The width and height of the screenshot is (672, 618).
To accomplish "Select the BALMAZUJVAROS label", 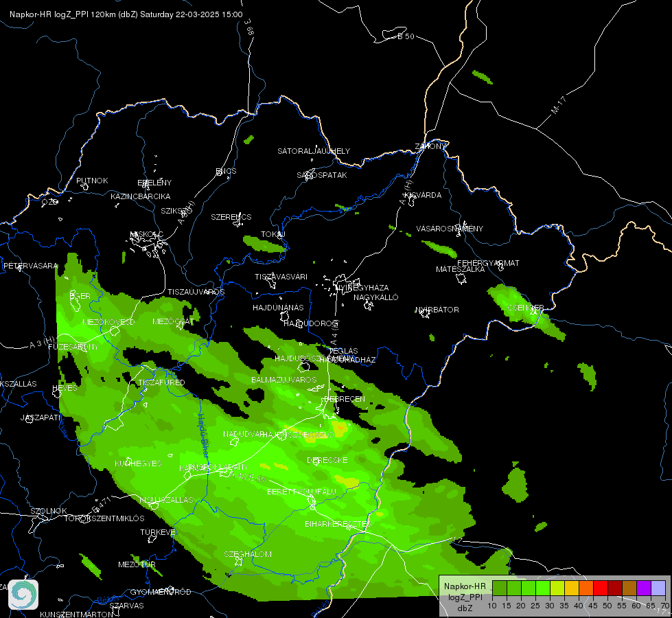I will tap(283, 380).
